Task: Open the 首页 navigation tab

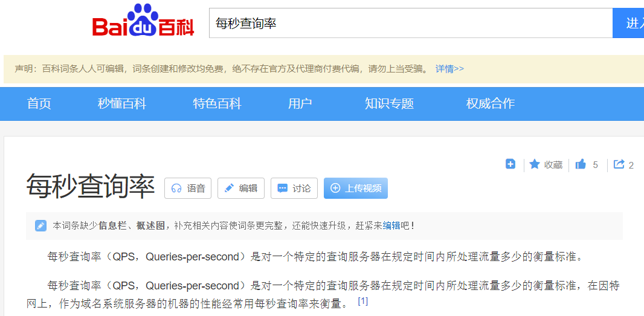Action: 39,103
